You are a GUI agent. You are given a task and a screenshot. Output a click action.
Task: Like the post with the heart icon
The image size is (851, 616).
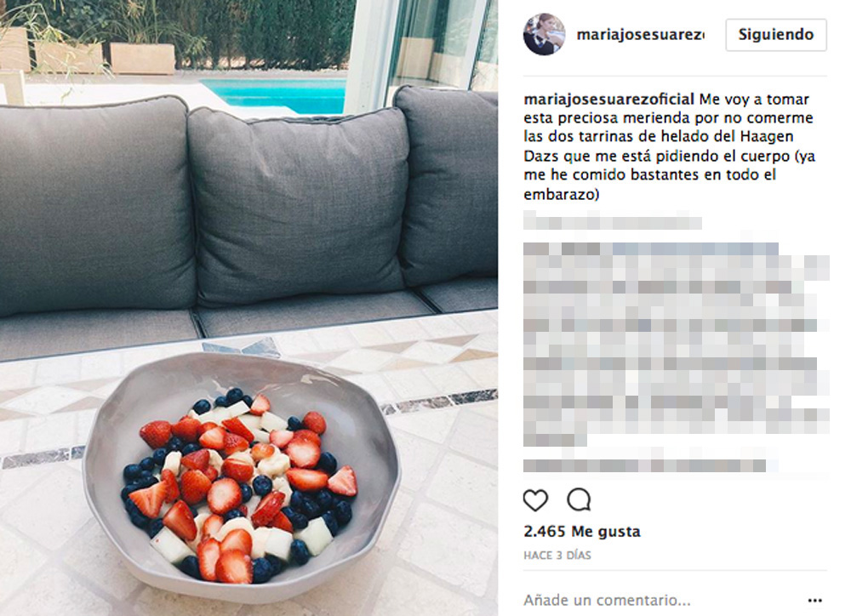tap(535, 499)
